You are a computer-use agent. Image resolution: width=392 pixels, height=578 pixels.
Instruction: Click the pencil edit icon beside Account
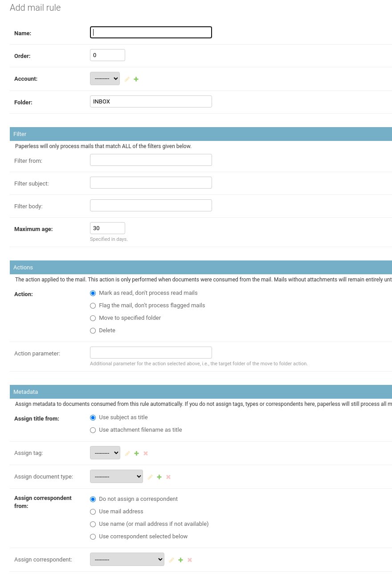coord(127,79)
